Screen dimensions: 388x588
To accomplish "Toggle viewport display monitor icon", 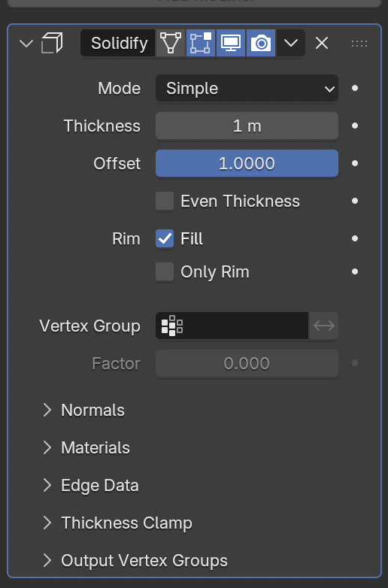I will click(231, 43).
